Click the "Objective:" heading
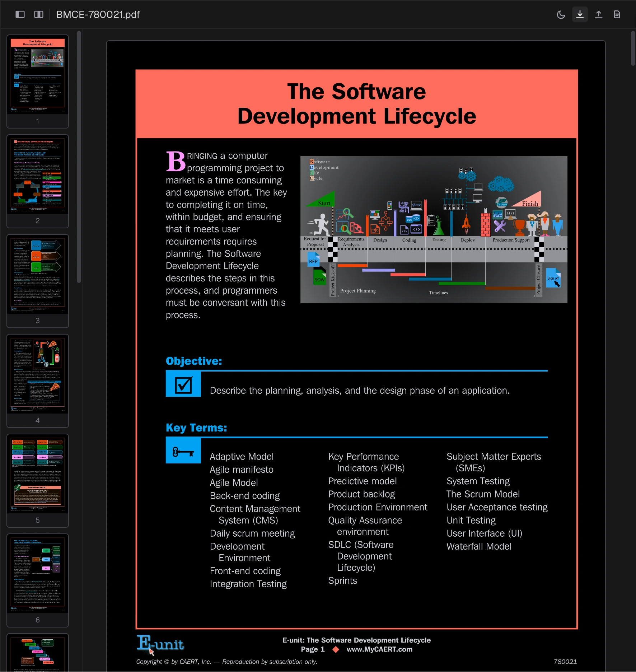The height and width of the screenshot is (672, 636). [x=194, y=361]
